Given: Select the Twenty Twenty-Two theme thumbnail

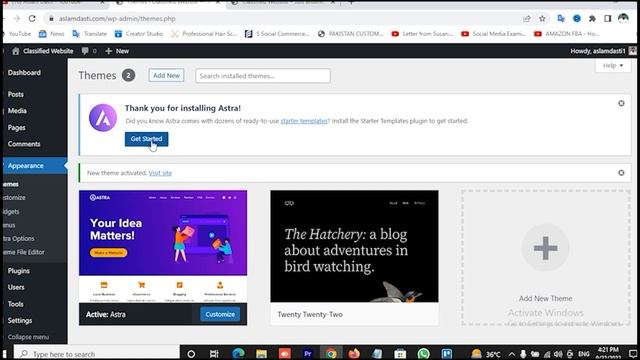Looking at the screenshot, I should click(x=354, y=247).
